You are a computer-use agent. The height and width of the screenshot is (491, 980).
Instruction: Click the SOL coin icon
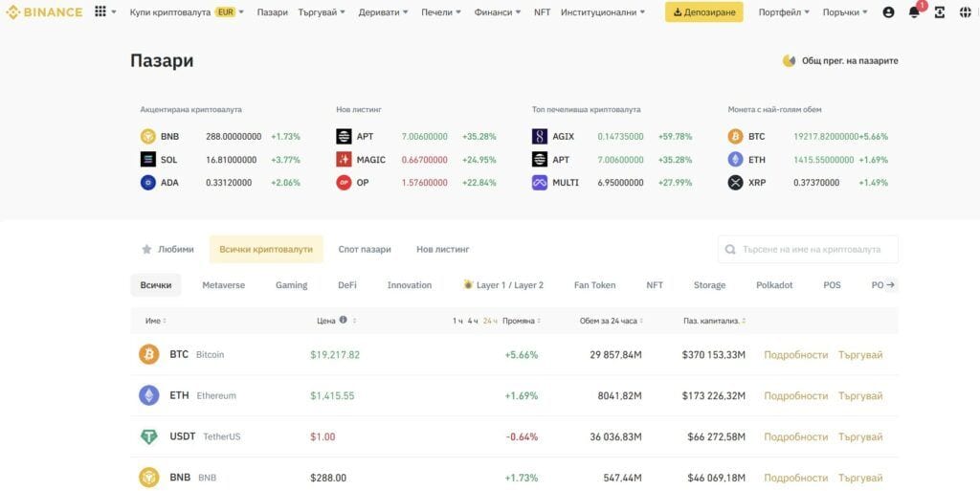148,159
